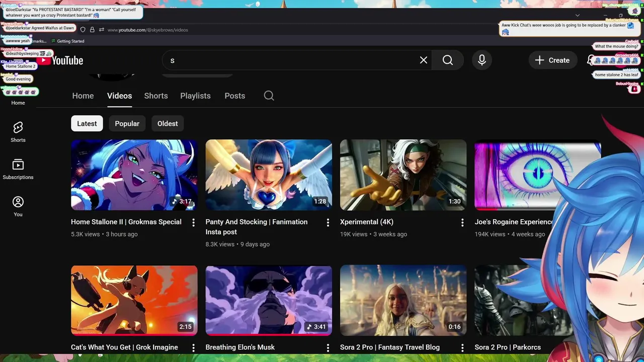The image size is (644, 362).
Task: Switch to the channel Home tab
Action: [x=83, y=96]
